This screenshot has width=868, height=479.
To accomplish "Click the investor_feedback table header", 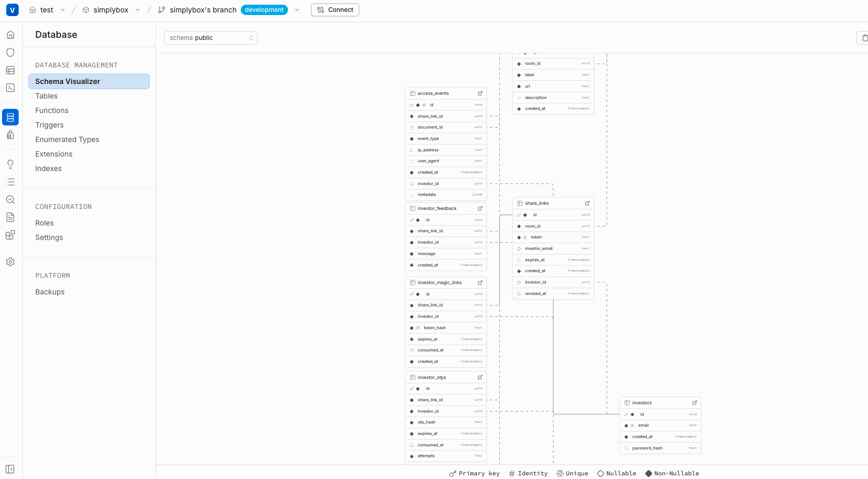I will coord(446,208).
